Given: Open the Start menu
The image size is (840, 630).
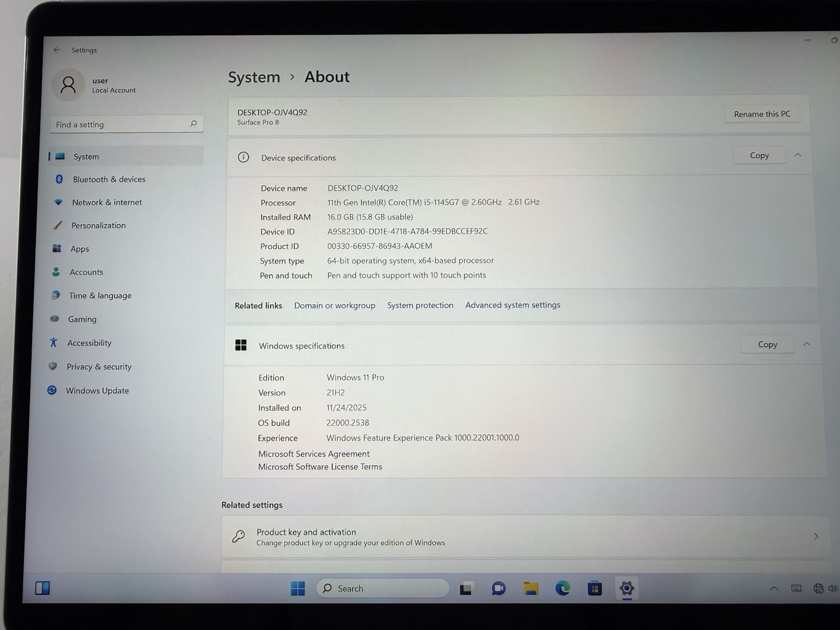Looking at the screenshot, I should [x=298, y=589].
